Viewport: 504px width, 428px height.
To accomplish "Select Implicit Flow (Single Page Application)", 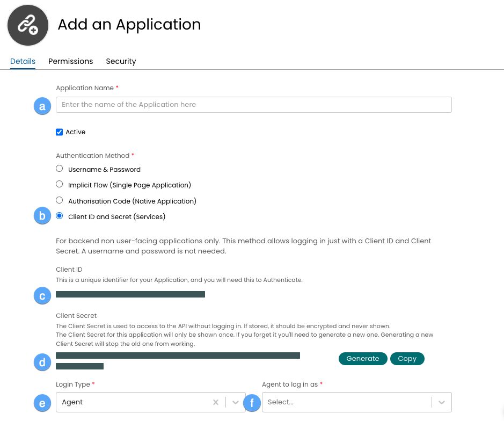I will coord(60,184).
